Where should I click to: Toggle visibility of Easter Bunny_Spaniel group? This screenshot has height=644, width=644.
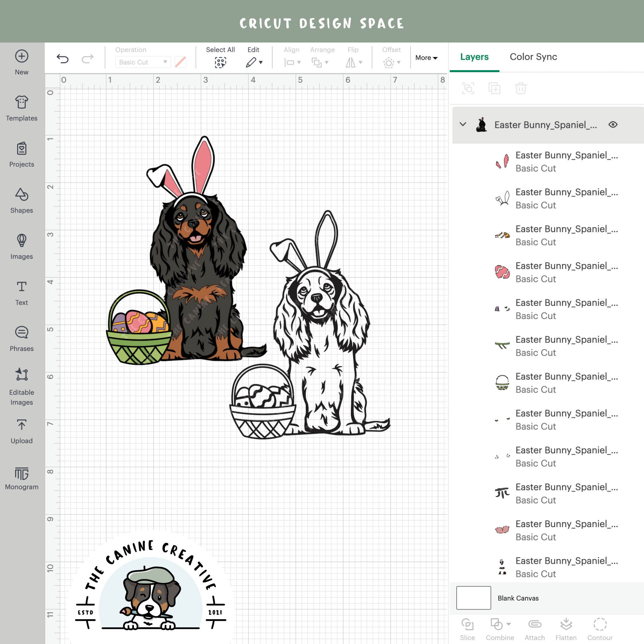pyautogui.click(x=613, y=125)
